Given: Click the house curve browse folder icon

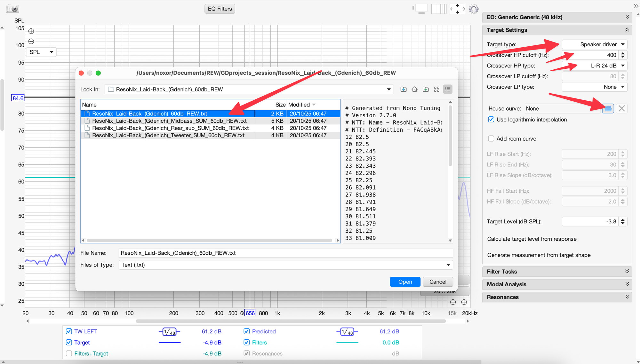Looking at the screenshot, I should coord(608,109).
